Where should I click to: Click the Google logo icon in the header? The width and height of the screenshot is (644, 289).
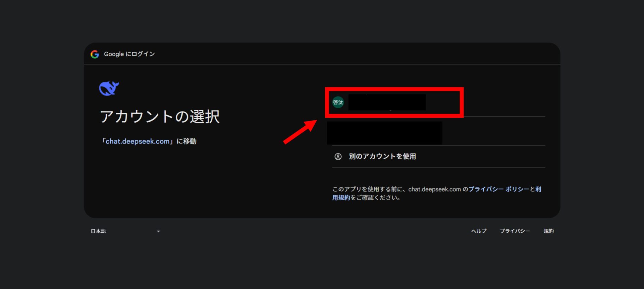pyautogui.click(x=95, y=54)
